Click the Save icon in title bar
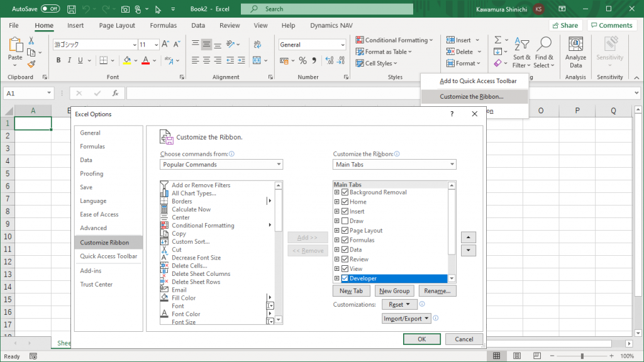Image resolution: width=644 pixels, height=362 pixels. click(x=71, y=9)
